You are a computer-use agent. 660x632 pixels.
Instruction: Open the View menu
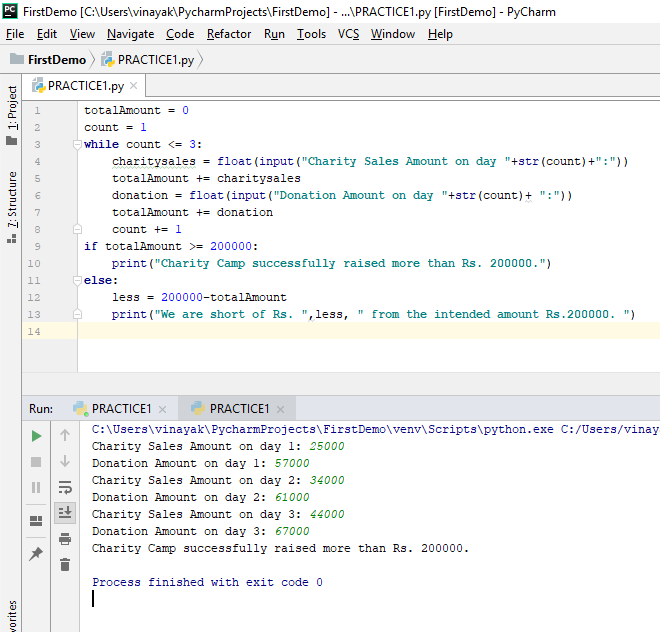[82, 34]
